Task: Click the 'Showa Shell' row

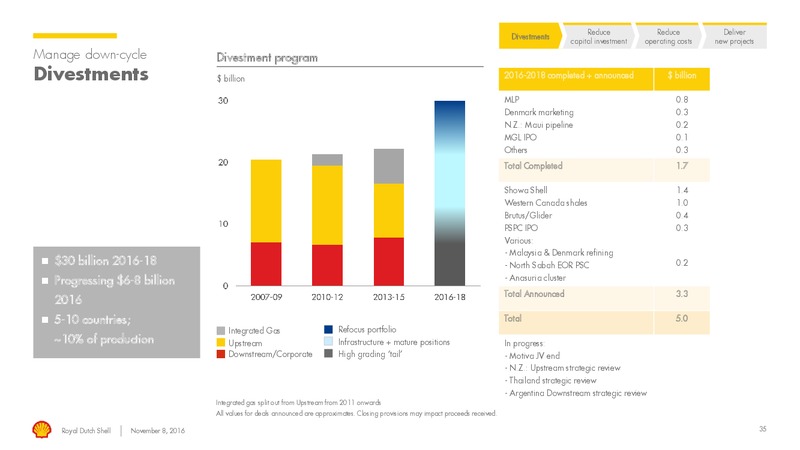Action: pyautogui.click(x=604, y=190)
